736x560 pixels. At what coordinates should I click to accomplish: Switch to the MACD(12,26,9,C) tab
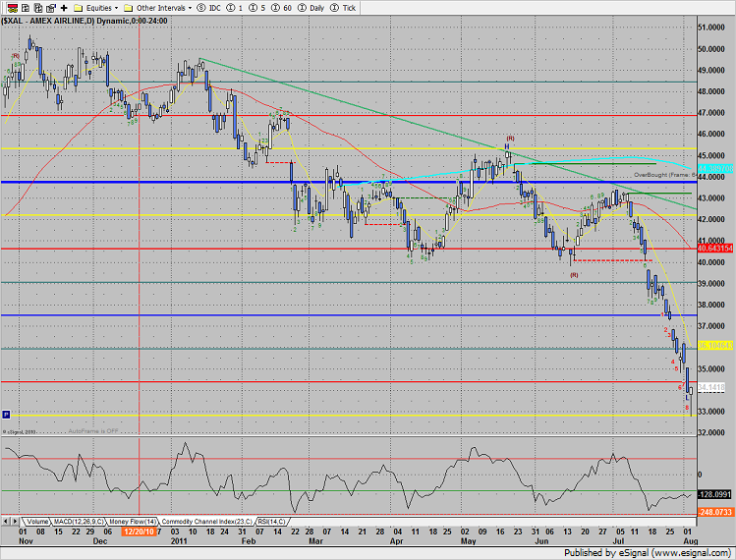79,522
